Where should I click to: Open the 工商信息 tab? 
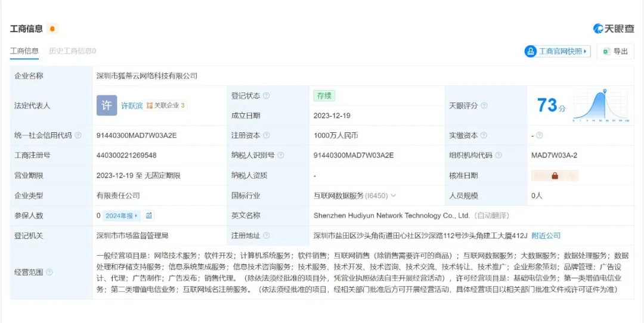coord(24,51)
